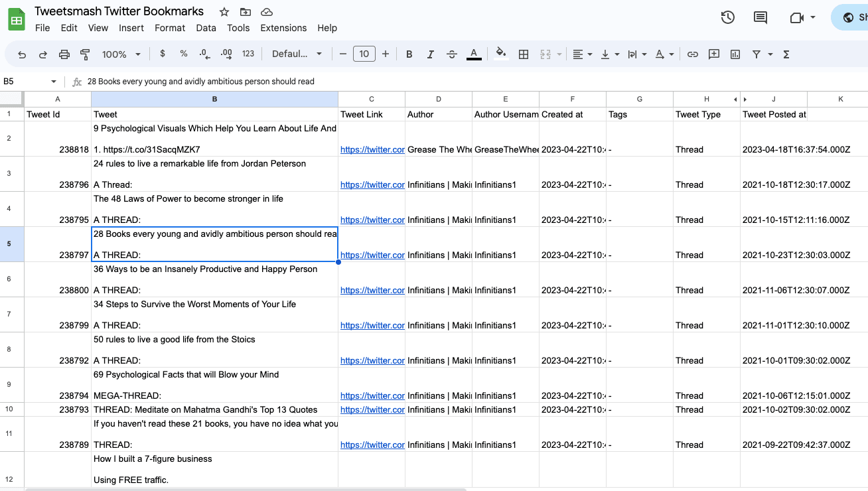Check cloud save status icon

[267, 12]
